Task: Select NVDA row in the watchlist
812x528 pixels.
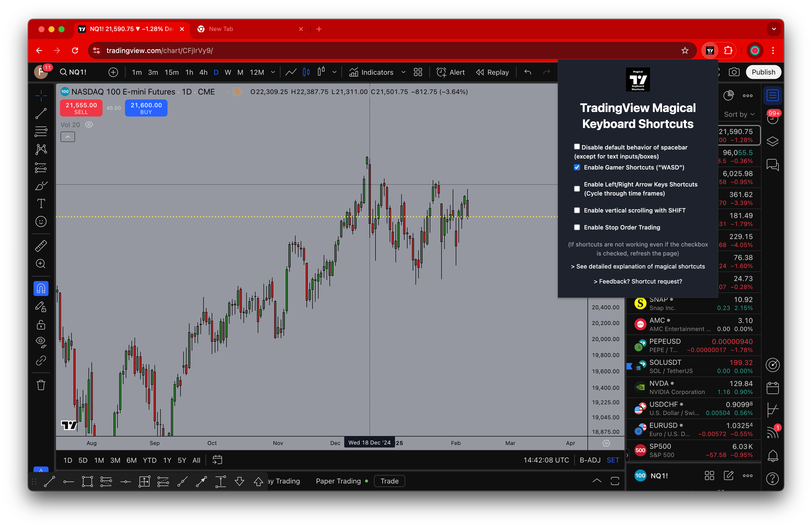Action: pyautogui.click(x=693, y=387)
